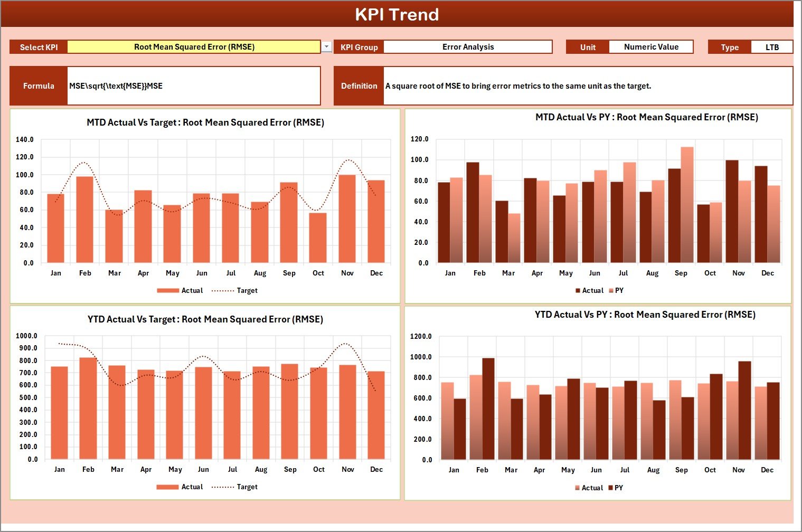The width and height of the screenshot is (802, 532).
Task: Click the Error Analysis KPI Group field
Action: pyautogui.click(x=467, y=46)
